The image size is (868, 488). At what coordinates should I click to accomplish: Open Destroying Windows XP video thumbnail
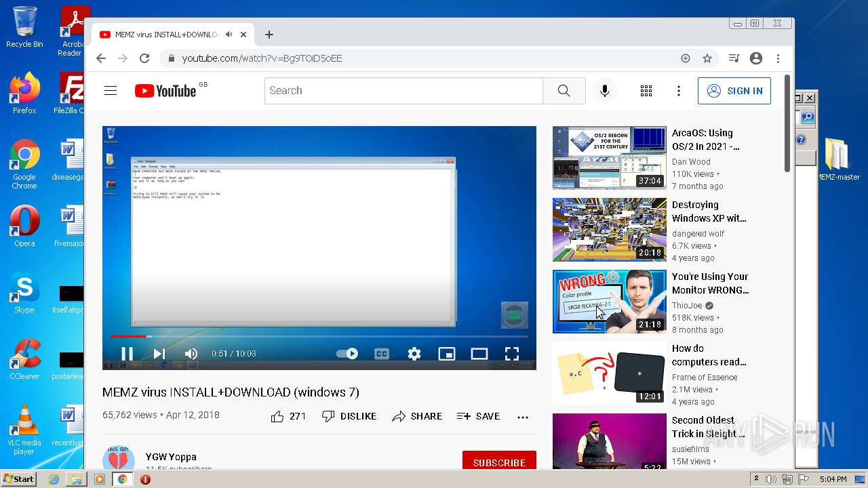click(610, 229)
